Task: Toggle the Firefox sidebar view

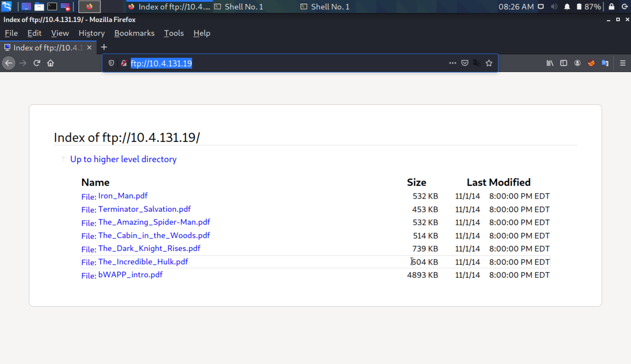Action: pos(564,63)
